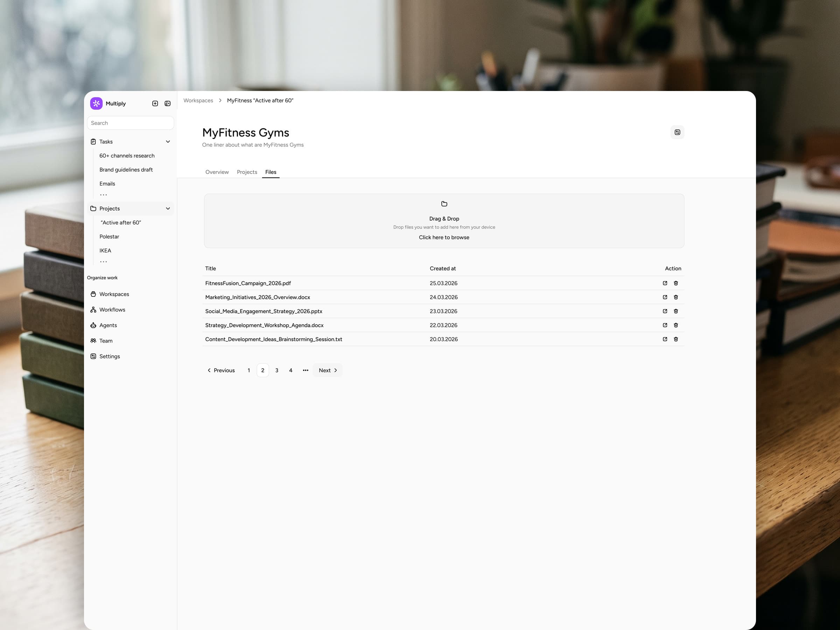
Task: Show more projects via ellipsis under IKEA
Action: click(x=103, y=262)
